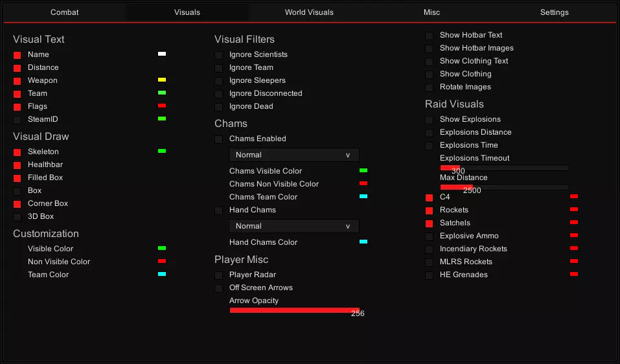
Task: Enable the Player Radar checkbox
Action: (x=219, y=275)
